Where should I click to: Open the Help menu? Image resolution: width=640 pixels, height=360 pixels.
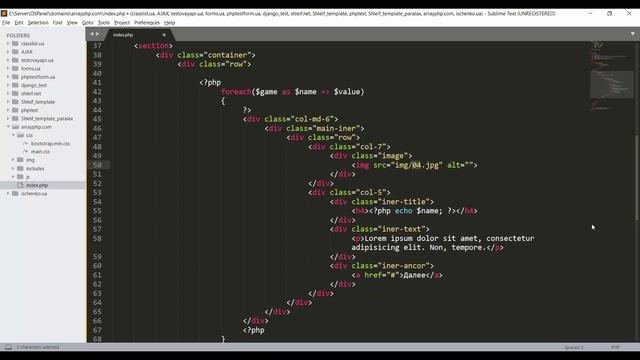pyautogui.click(x=169, y=22)
